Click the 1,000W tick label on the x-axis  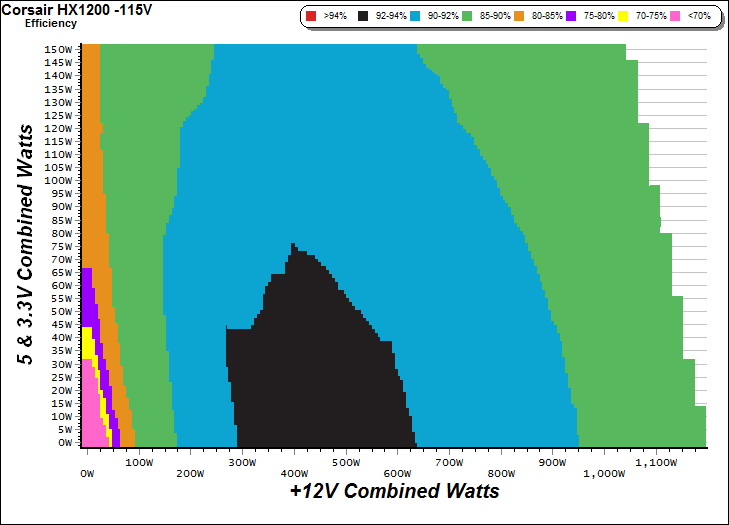point(603,463)
